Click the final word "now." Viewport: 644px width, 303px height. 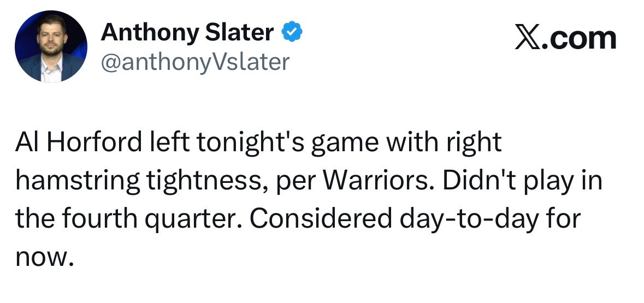click(44, 259)
